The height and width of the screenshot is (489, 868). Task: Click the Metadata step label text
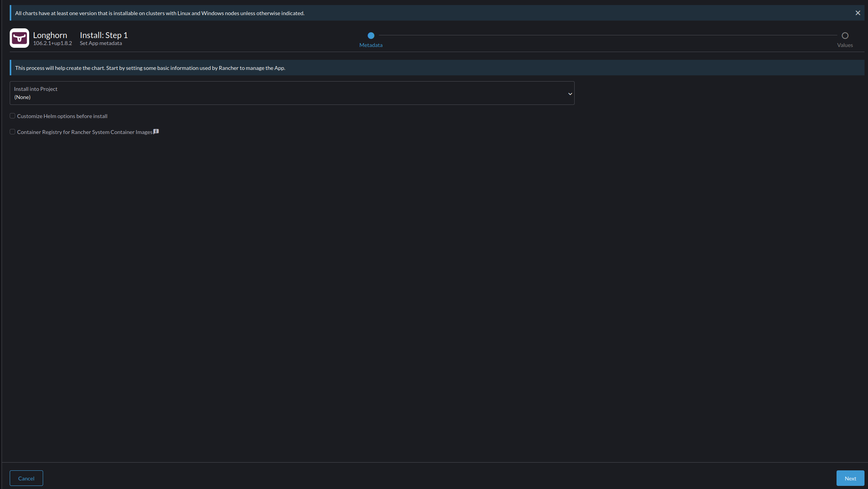click(371, 45)
